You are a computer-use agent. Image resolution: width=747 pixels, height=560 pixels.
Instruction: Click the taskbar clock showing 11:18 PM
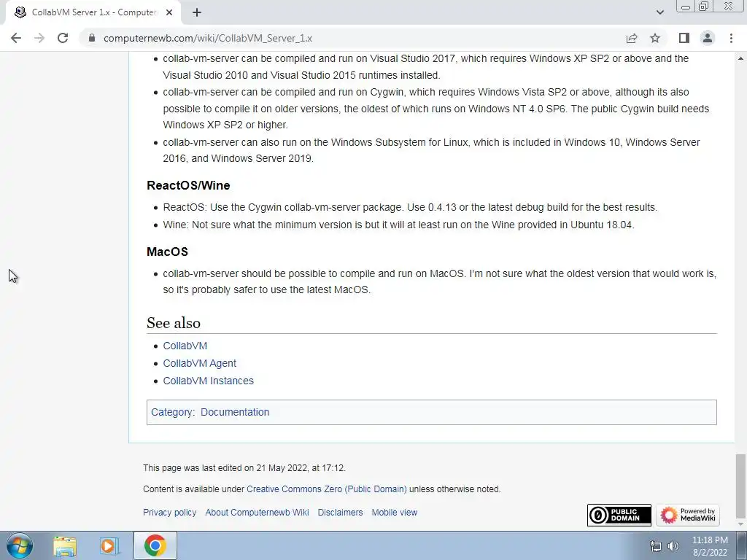[710, 546]
